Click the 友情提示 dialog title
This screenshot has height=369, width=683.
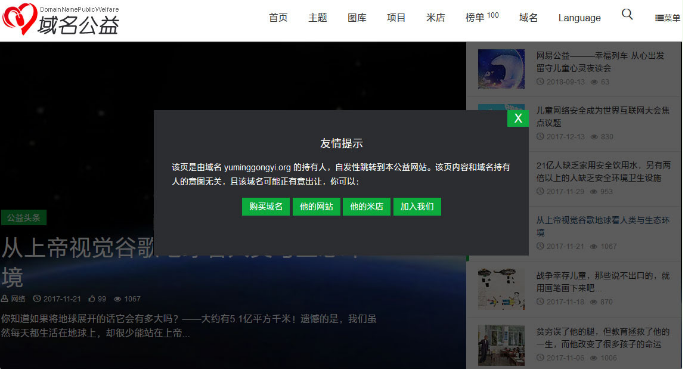[342, 143]
